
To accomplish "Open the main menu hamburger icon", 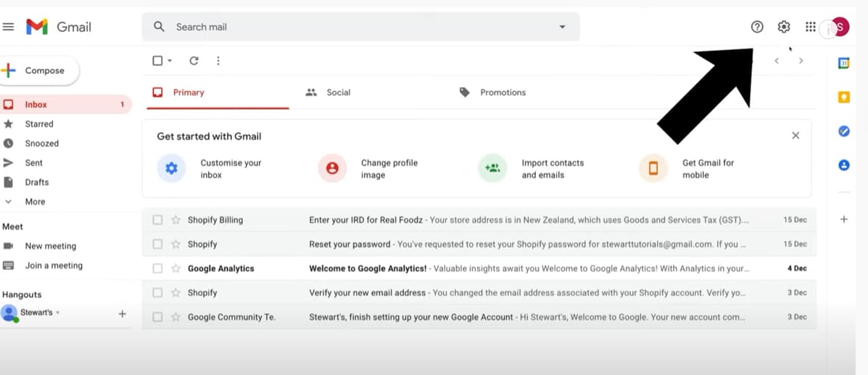I will click(8, 27).
